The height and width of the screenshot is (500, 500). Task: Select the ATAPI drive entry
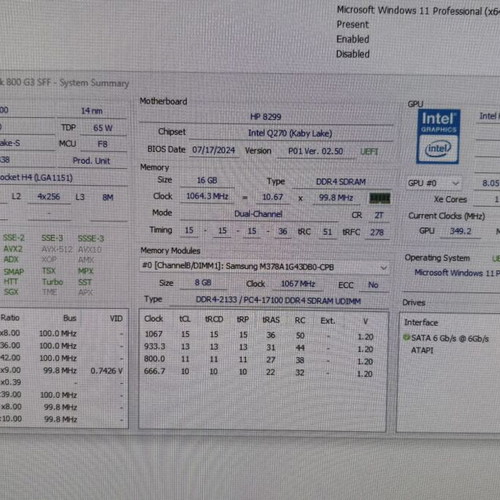point(422,350)
